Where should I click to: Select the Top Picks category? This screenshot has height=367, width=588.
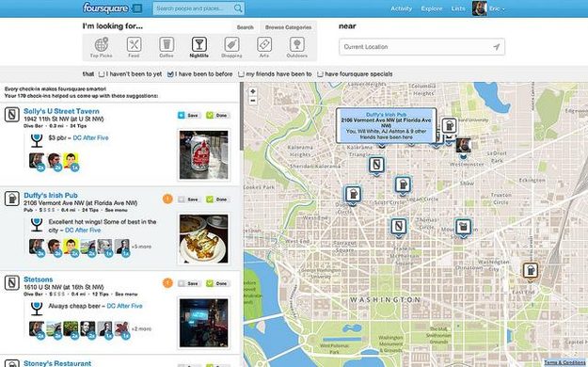coord(102,47)
